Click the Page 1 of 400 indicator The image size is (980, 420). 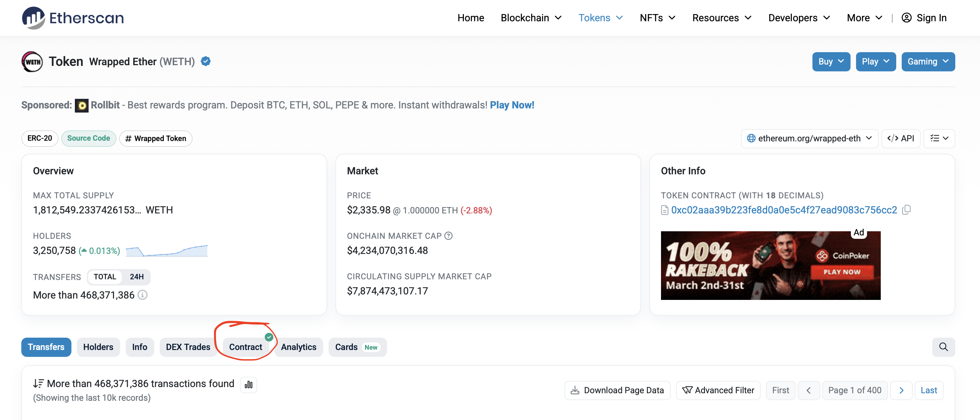(x=854, y=390)
